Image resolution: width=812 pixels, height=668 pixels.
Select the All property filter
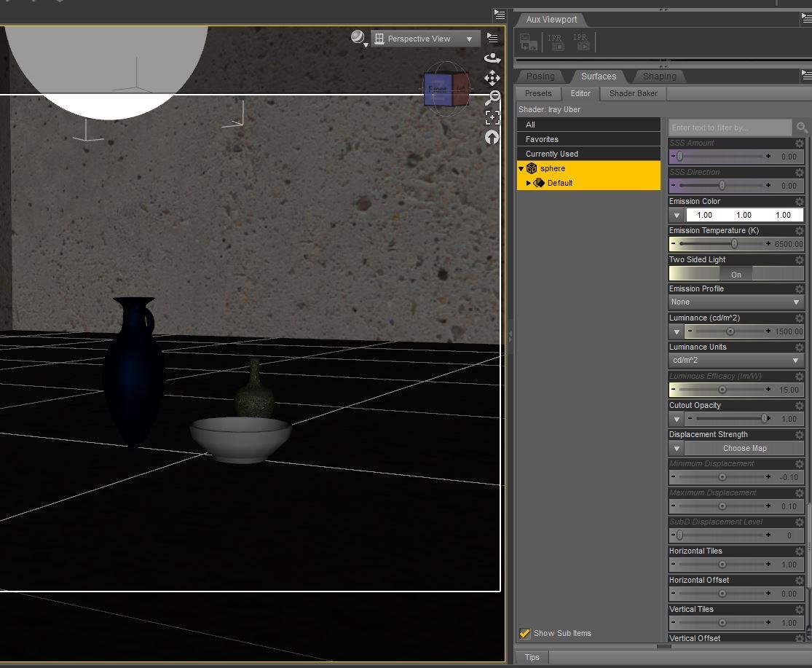[588, 125]
